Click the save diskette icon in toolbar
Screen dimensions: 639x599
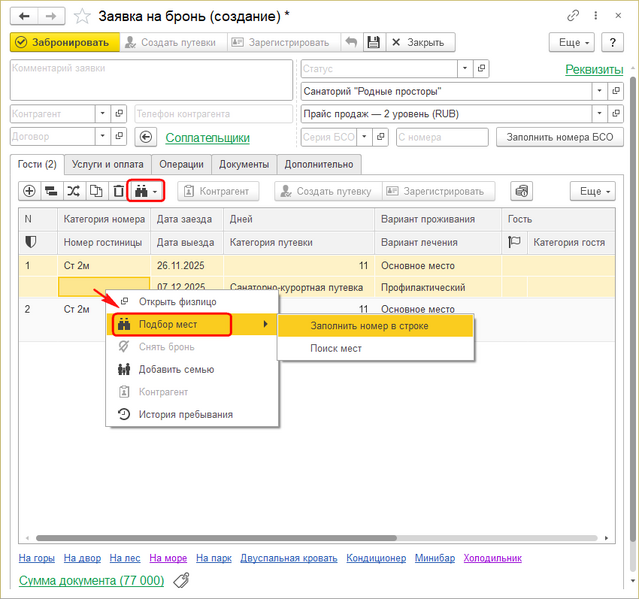[373, 42]
